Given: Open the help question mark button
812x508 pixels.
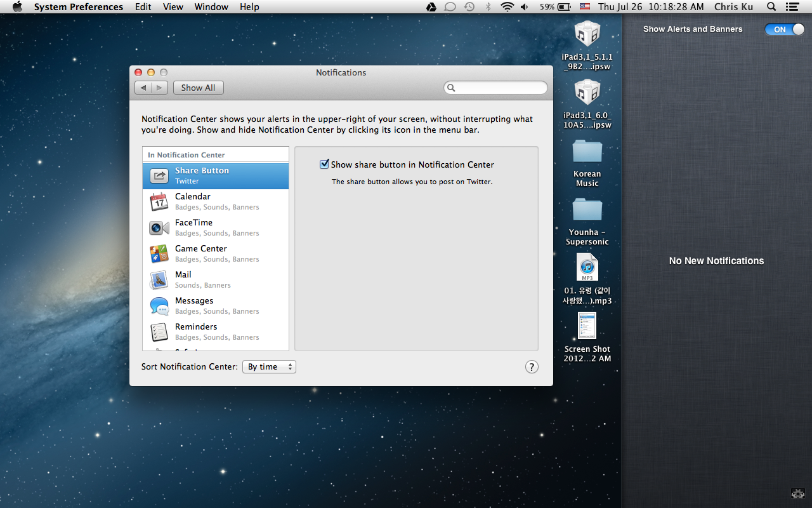Looking at the screenshot, I should (532, 366).
